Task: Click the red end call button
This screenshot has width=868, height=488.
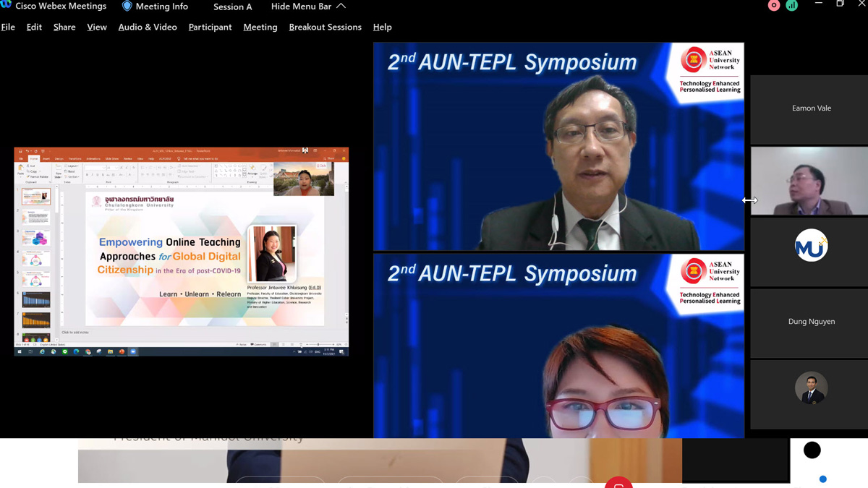Action: pos(618,483)
